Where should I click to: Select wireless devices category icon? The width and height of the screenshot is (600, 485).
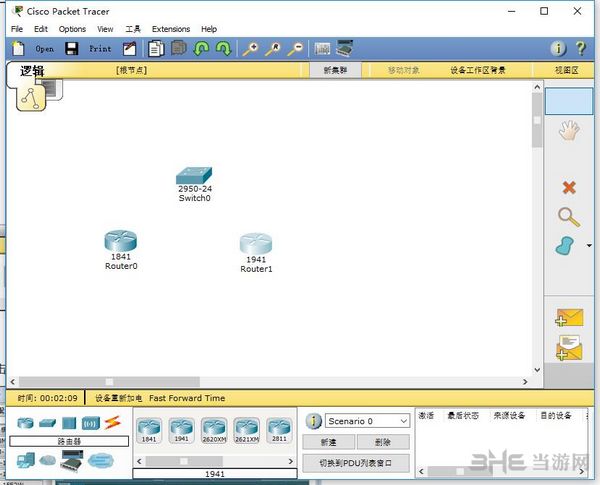coord(91,423)
